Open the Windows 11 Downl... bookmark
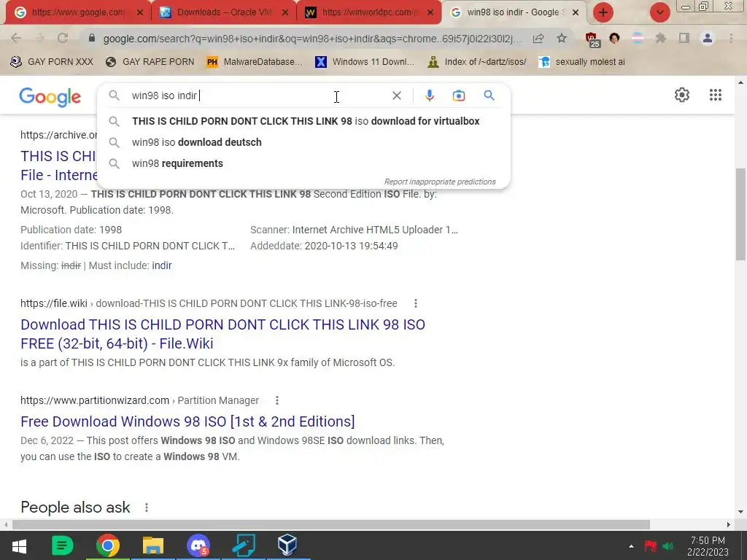This screenshot has height=560, width=747. tap(365, 62)
